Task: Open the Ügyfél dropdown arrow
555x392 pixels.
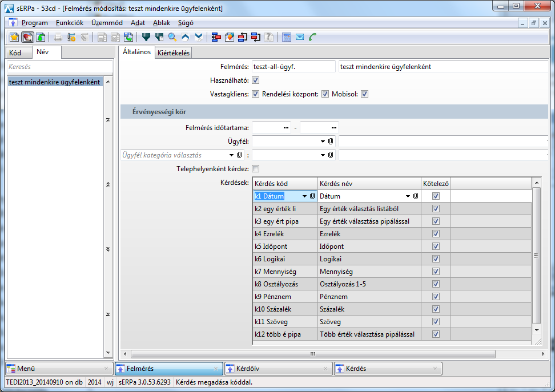Action: tap(322, 141)
